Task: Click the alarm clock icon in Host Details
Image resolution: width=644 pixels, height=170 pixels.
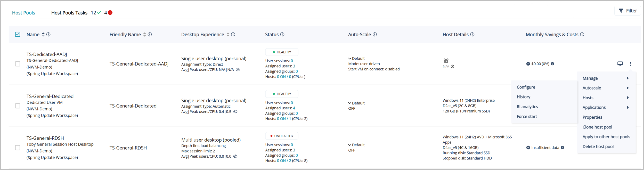Action: (446, 61)
